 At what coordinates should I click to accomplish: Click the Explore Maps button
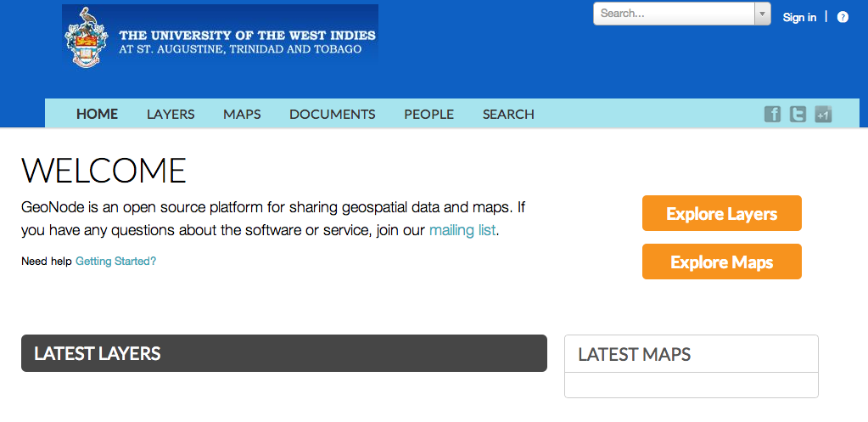point(722,262)
